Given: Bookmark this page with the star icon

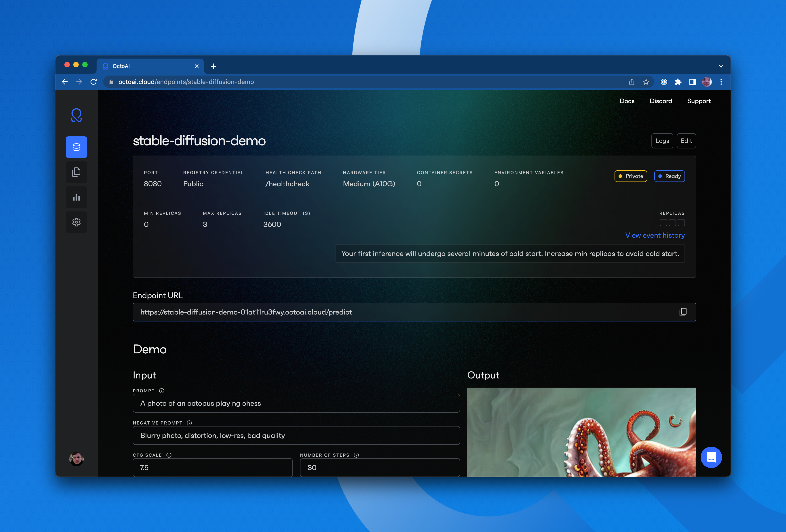Looking at the screenshot, I should [x=646, y=82].
